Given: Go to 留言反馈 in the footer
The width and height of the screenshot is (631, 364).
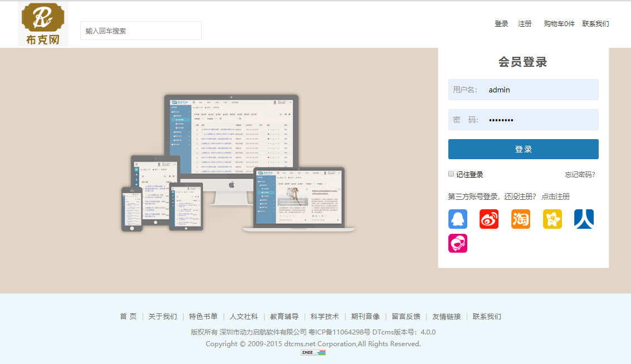Looking at the screenshot, I should pos(405,317).
